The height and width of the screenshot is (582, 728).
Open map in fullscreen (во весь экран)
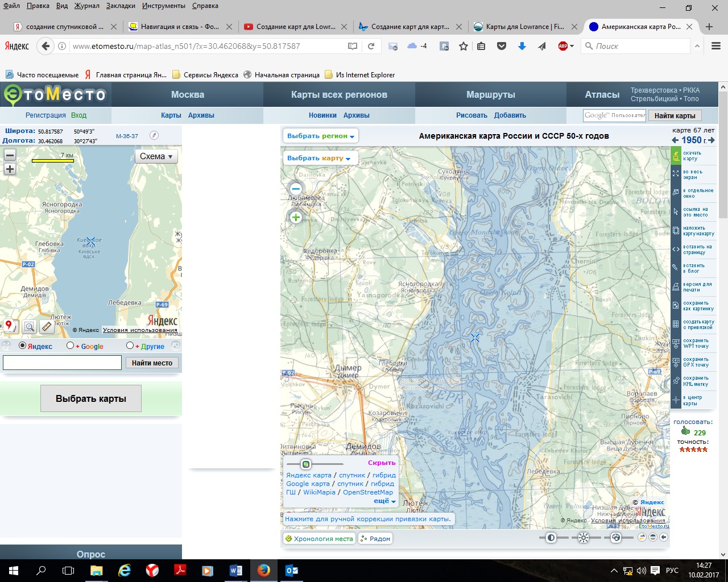(x=676, y=174)
